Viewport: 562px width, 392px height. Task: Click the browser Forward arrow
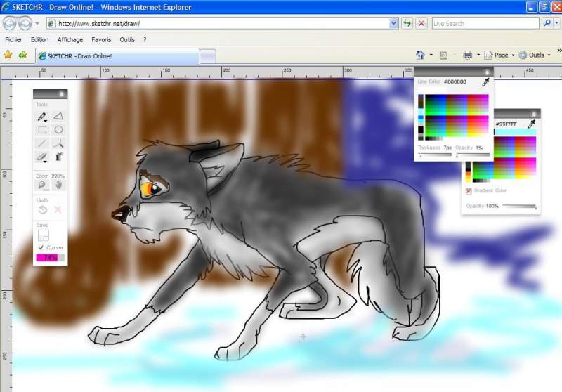tap(25, 24)
